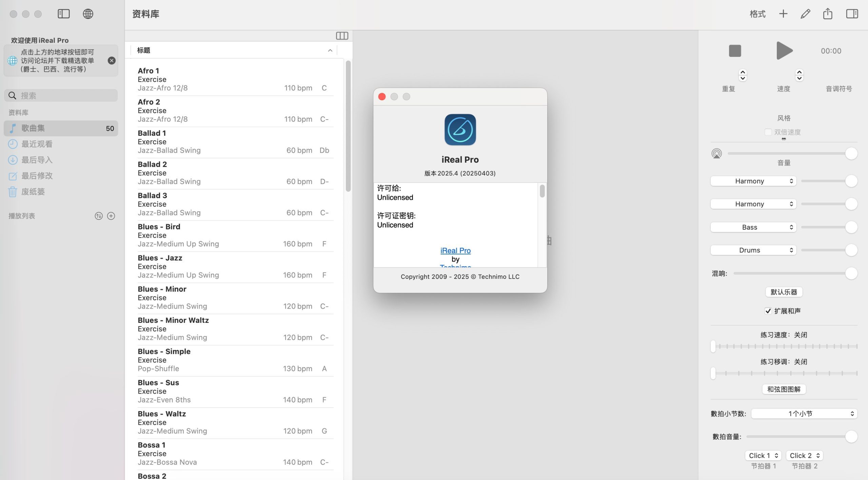Click the 和弦图图解 chord diagrams button

784,390
